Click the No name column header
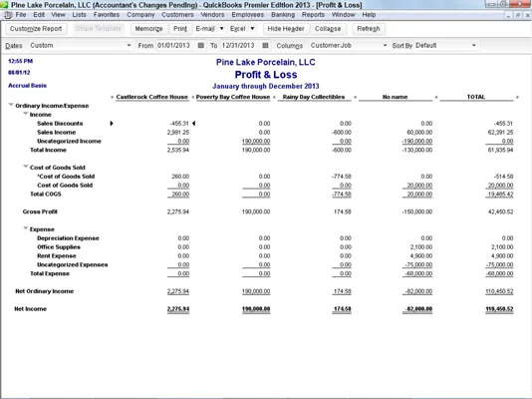The width and height of the screenshot is (532, 399). click(396, 97)
